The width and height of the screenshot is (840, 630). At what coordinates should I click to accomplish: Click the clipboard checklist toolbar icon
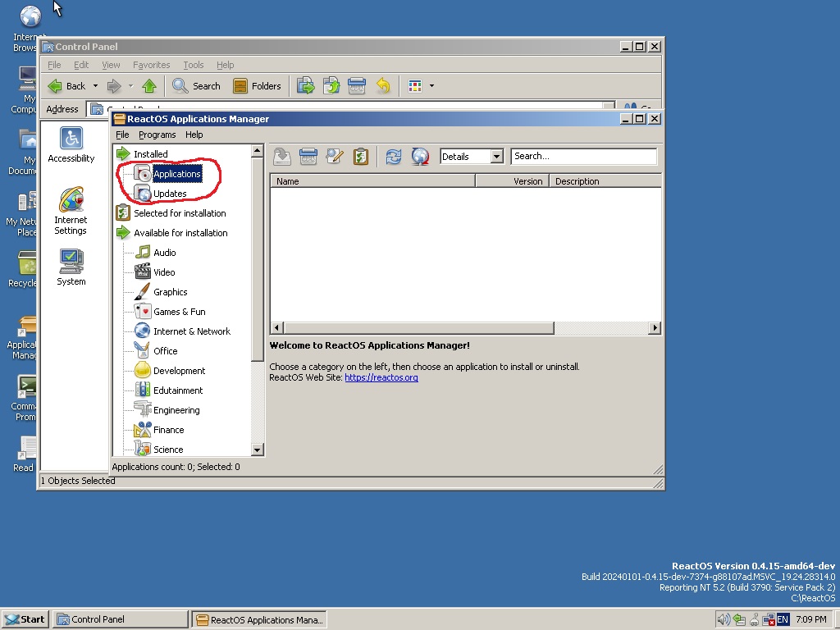coord(361,157)
